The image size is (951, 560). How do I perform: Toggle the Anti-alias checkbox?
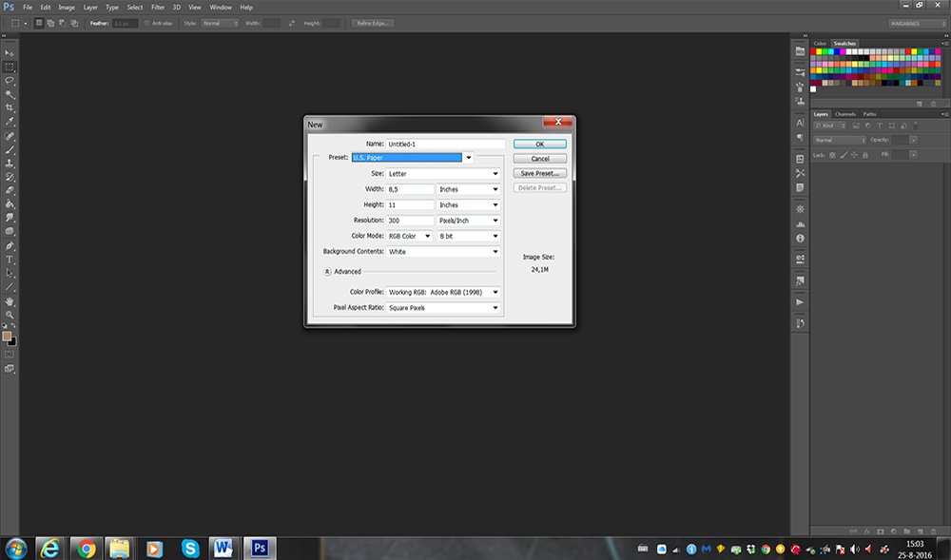pos(146,23)
